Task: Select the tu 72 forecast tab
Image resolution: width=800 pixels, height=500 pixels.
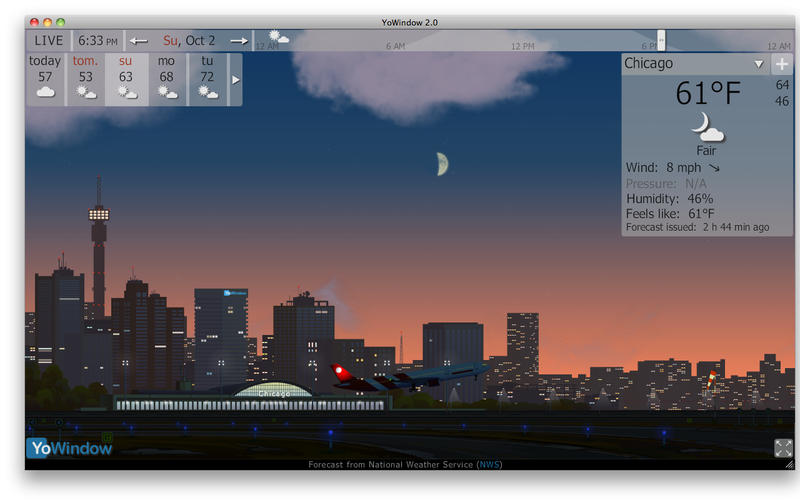Action: [207, 79]
